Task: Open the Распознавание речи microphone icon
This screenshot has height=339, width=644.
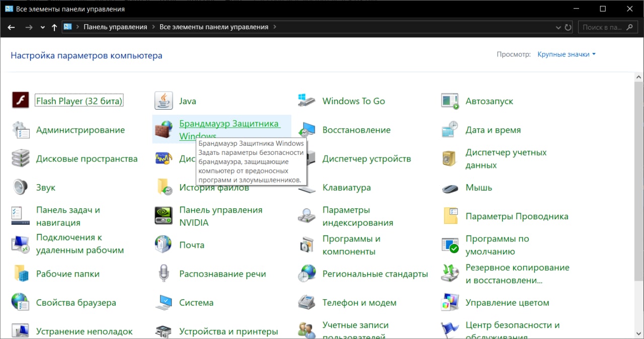Action: click(164, 274)
